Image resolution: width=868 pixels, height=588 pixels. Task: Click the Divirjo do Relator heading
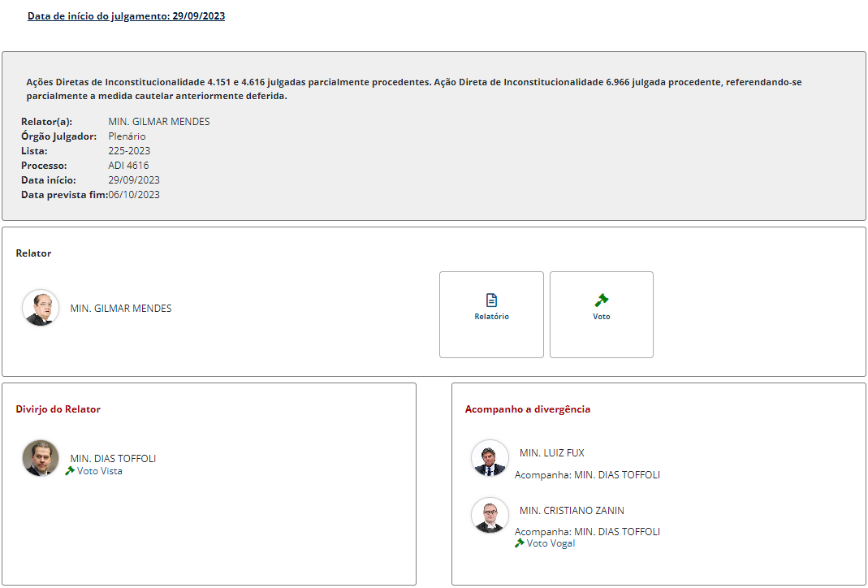58,409
